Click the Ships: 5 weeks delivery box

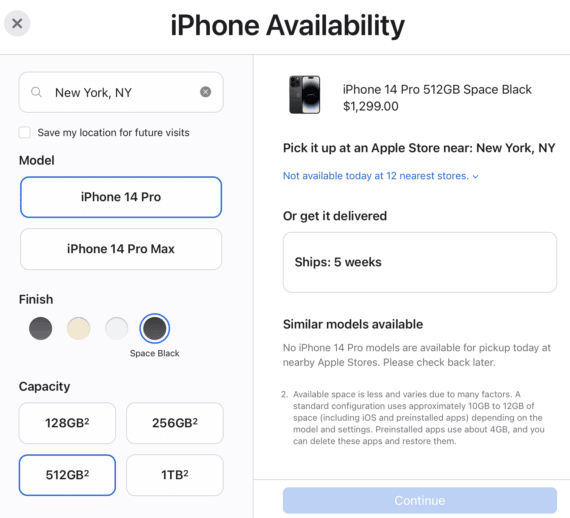pyautogui.click(x=420, y=262)
